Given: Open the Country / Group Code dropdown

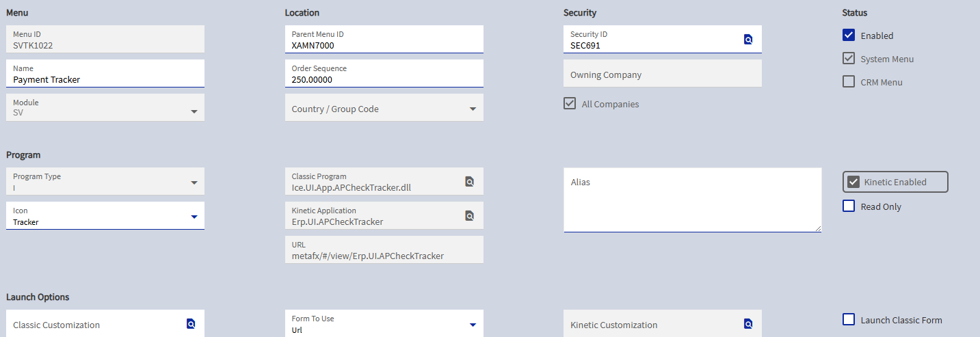Looking at the screenshot, I should pyautogui.click(x=473, y=109).
